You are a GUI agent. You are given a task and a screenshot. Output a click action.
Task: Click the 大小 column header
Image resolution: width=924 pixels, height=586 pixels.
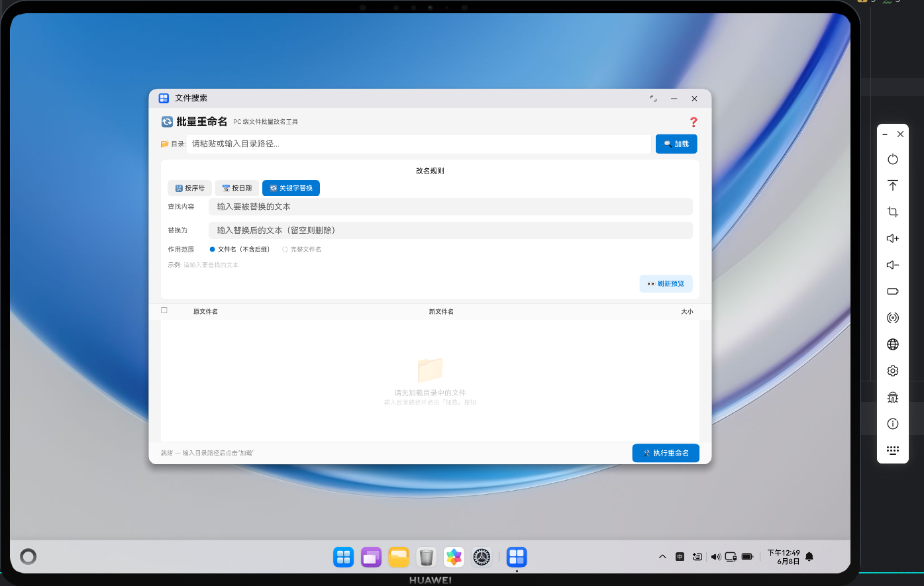click(687, 311)
